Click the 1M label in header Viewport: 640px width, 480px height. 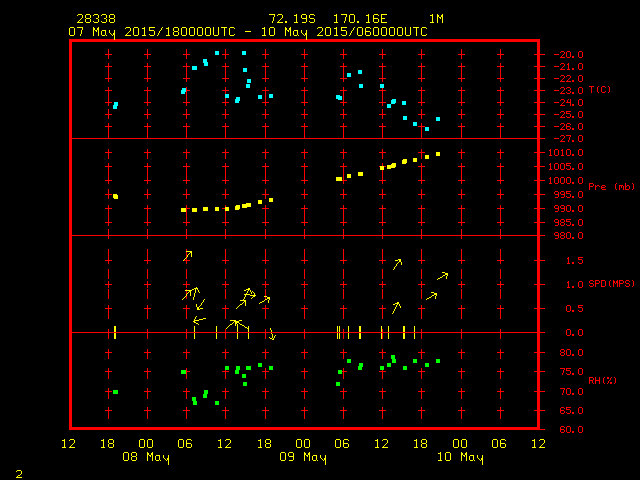436,19
